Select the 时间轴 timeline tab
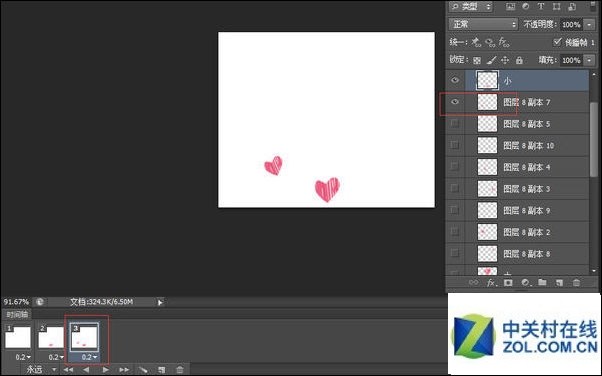 click(x=17, y=315)
